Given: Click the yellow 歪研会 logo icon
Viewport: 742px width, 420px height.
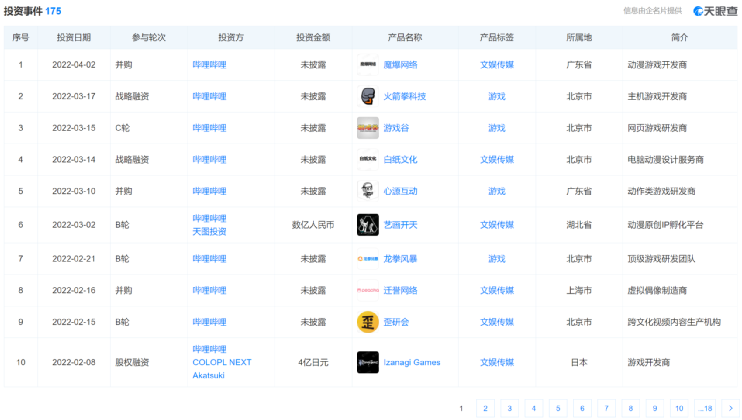Looking at the screenshot, I should click(367, 322).
